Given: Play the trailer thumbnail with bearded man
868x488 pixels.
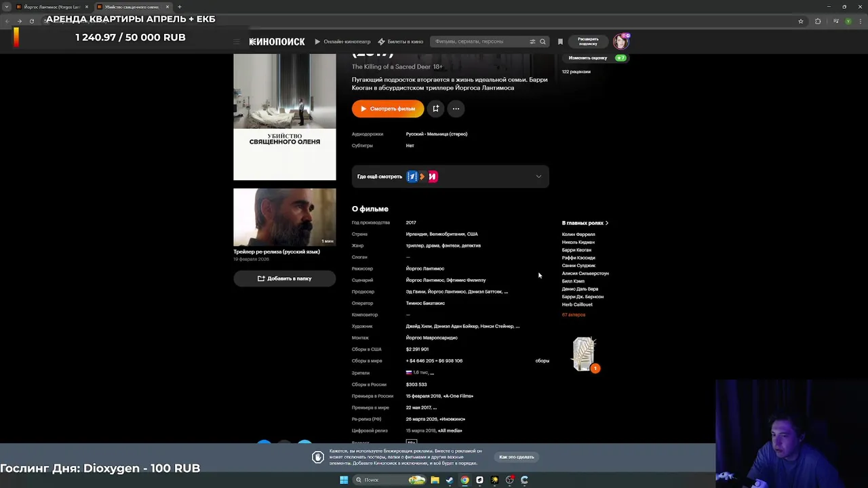Looking at the screenshot, I should pos(284,217).
